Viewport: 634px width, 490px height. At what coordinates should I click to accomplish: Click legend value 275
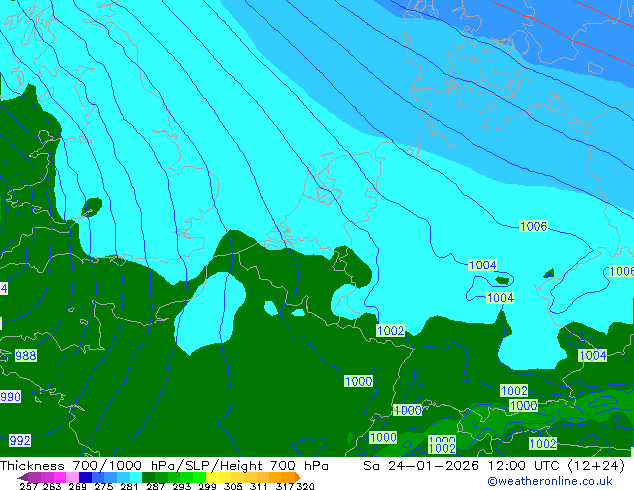tap(104, 486)
